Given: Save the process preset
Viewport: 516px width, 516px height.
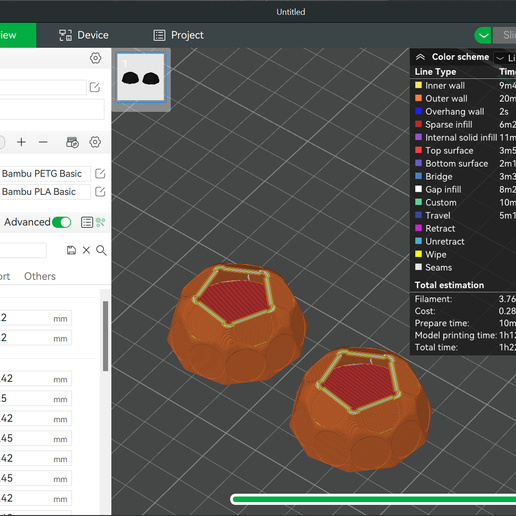Looking at the screenshot, I should (x=71, y=250).
